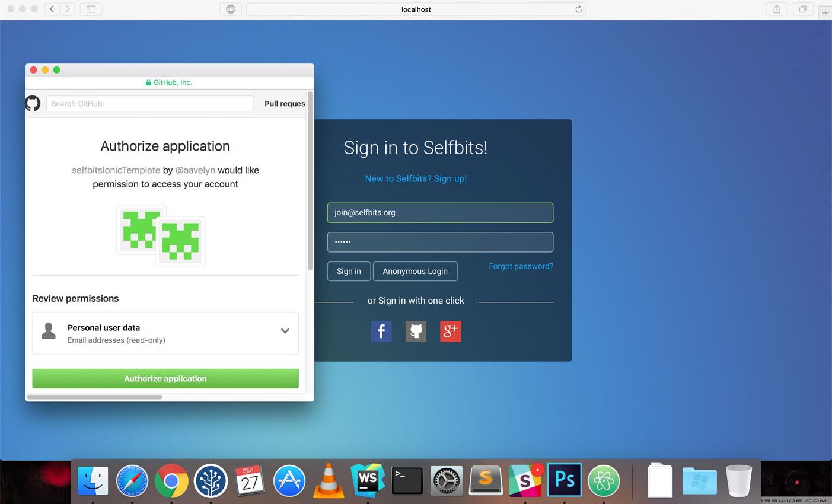The image size is (832, 504).
Task: Click the Sign in button
Action: [349, 271]
